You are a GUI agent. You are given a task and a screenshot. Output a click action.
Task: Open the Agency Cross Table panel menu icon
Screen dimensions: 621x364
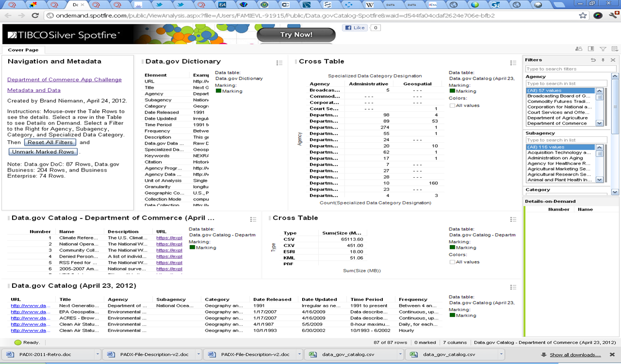pyautogui.click(x=513, y=63)
